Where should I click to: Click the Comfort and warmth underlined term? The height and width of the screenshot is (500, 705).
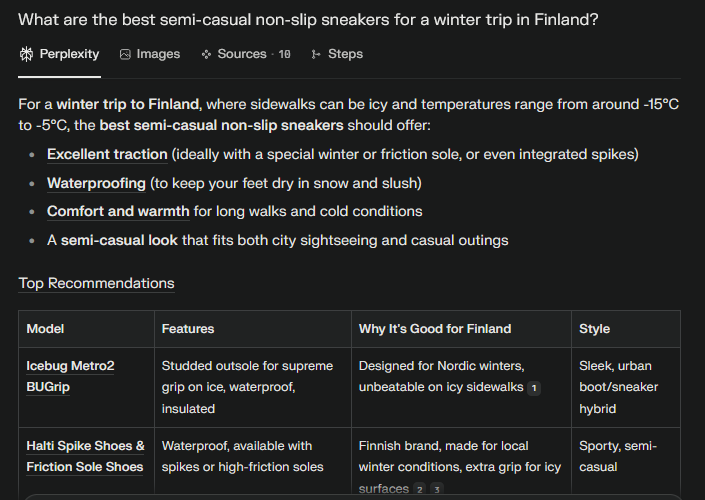118,211
